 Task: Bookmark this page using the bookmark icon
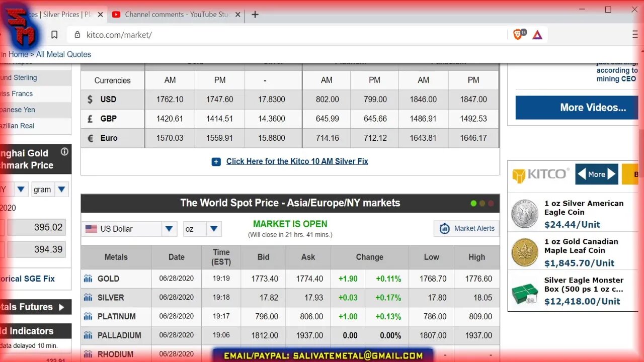[x=54, y=35]
